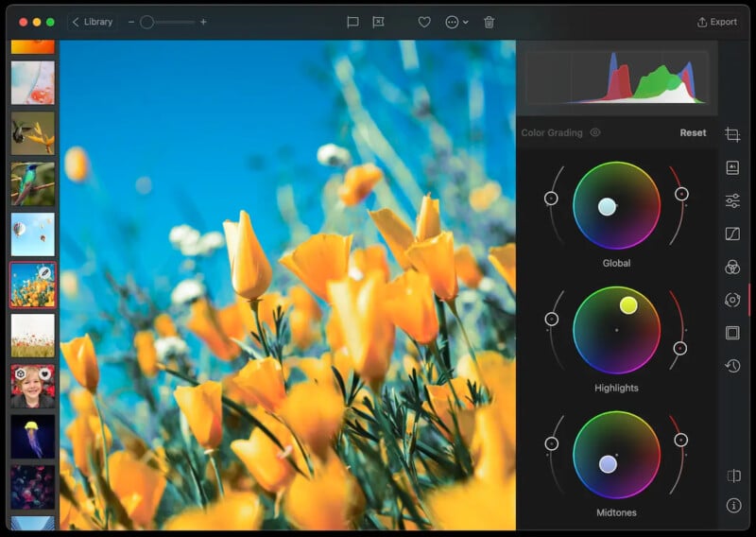Open the more options ellipsis dropdown
756x537 pixels.
coord(456,22)
